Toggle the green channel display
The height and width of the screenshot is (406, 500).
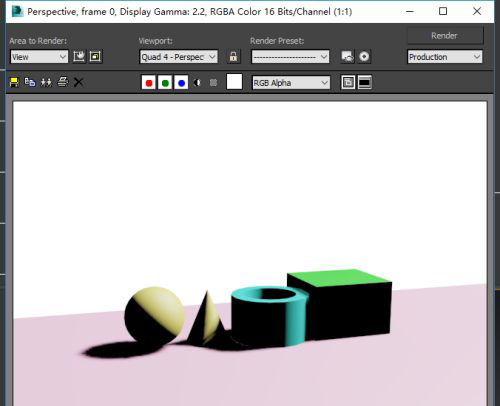coord(165,83)
